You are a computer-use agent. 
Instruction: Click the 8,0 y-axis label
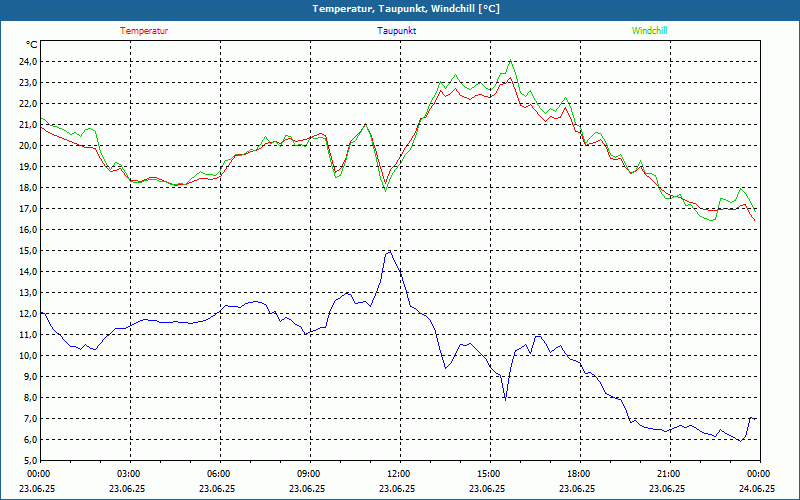(x=31, y=397)
